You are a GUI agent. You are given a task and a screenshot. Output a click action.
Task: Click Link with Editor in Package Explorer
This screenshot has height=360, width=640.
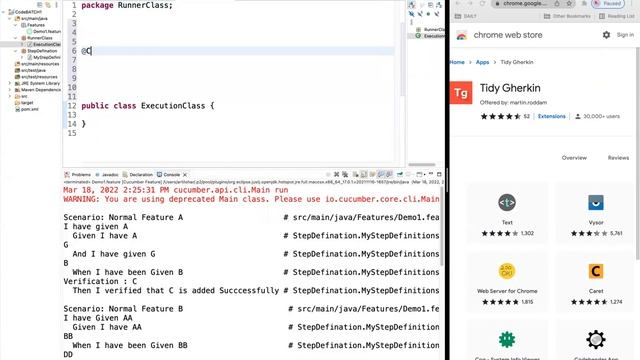[48, 5]
